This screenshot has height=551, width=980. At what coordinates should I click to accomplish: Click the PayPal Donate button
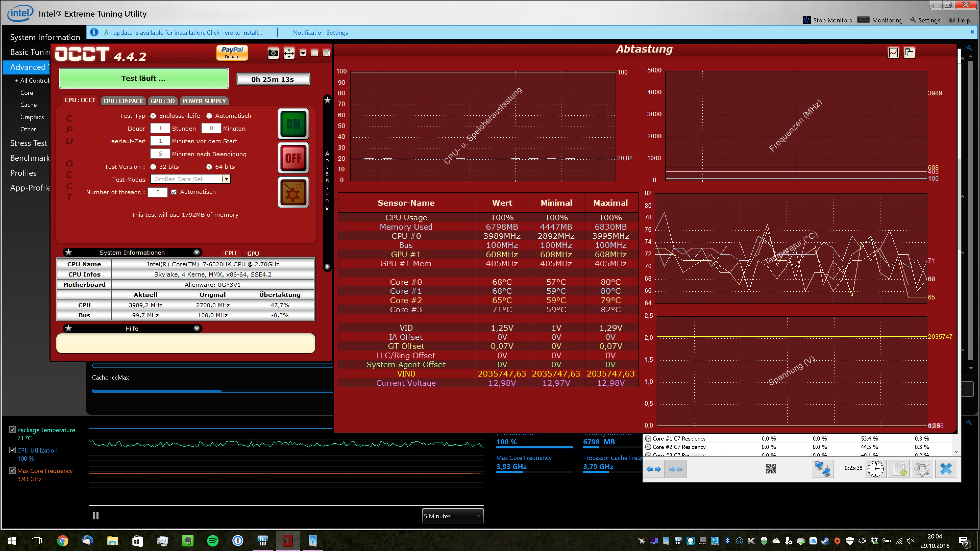(232, 53)
